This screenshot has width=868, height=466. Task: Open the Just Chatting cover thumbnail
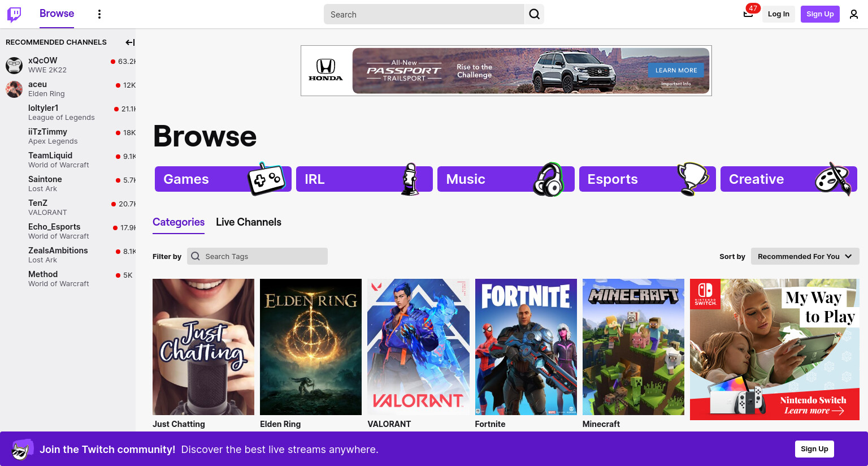click(x=203, y=347)
